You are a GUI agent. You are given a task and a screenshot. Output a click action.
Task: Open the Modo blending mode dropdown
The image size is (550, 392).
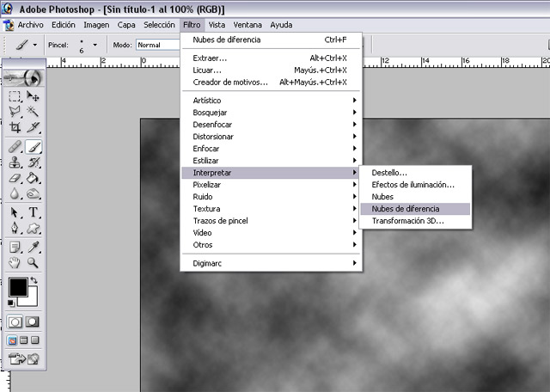(158, 45)
